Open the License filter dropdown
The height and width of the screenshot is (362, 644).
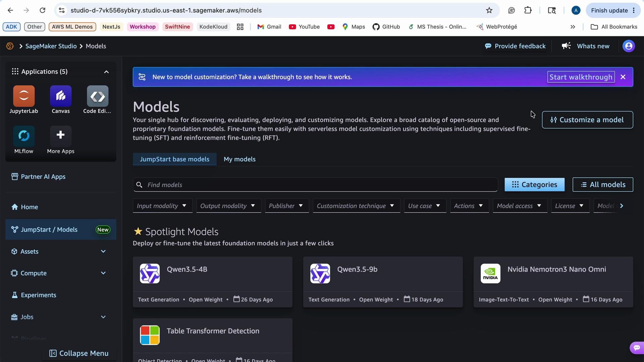(x=570, y=206)
